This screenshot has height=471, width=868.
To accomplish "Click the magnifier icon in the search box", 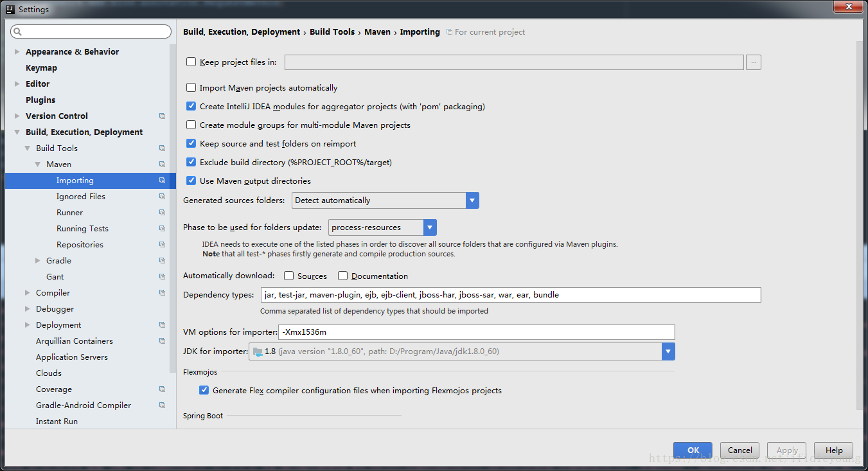I will 17,31.
